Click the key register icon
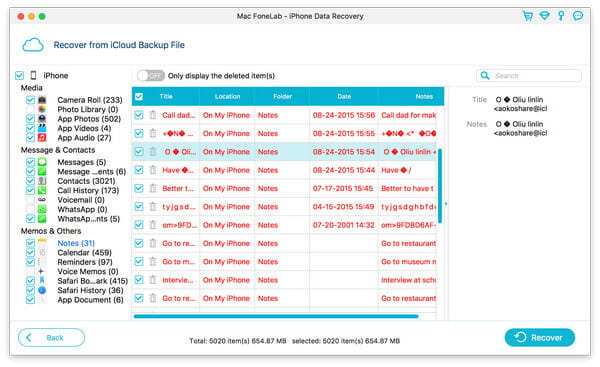The image size is (600, 367). [561, 16]
